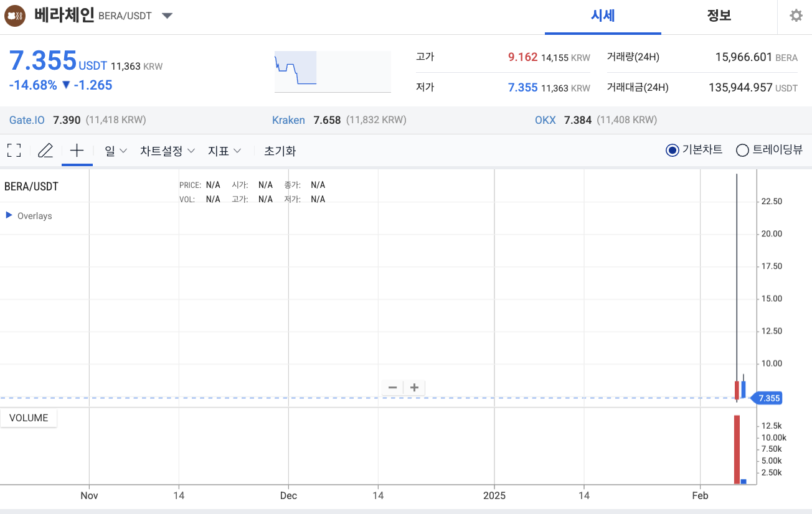This screenshot has width=812, height=514.
Task: Expand the Overlays triangle
Action: pos(9,215)
